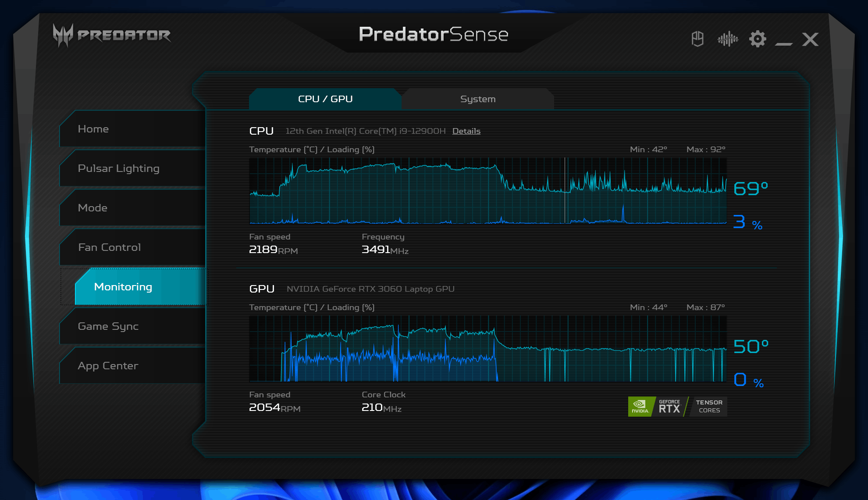This screenshot has width=868, height=500.
Task: Select the CPU / GPU tab
Action: 325,99
